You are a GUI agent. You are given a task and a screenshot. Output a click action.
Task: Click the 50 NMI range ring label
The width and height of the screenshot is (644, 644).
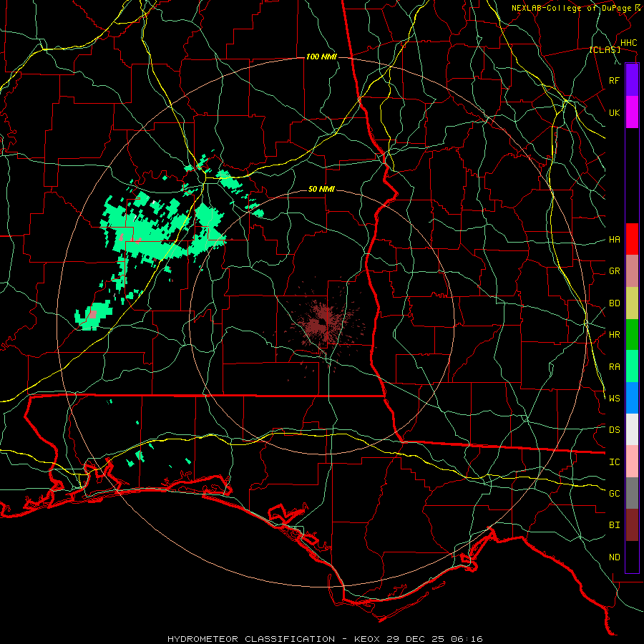[321, 190]
